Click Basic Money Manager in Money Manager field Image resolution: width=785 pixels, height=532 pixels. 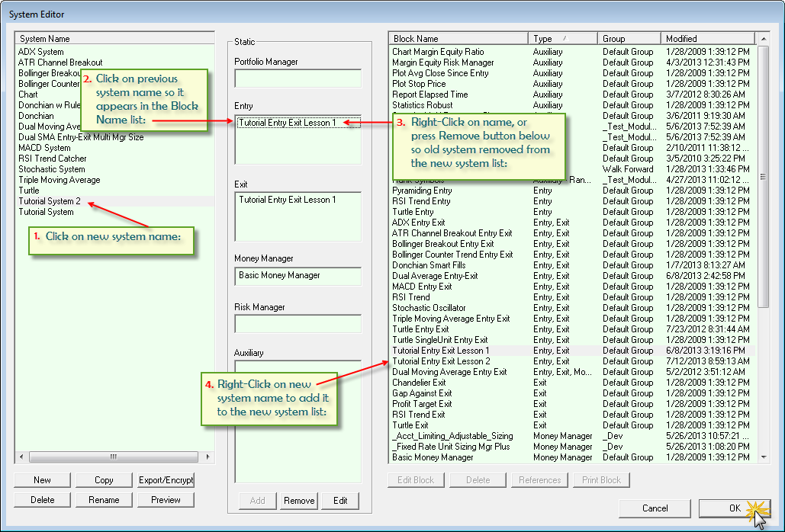tap(298, 275)
